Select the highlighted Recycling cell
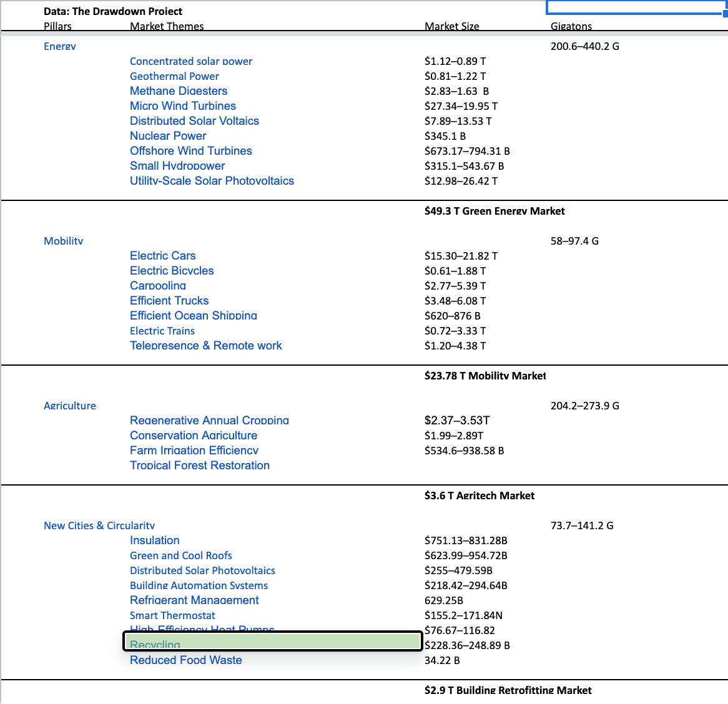The image size is (728, 704). point(273,642)
